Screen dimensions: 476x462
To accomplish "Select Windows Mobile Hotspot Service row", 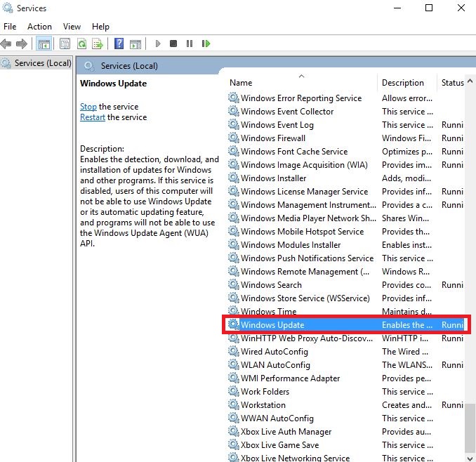I will [346, 232].
